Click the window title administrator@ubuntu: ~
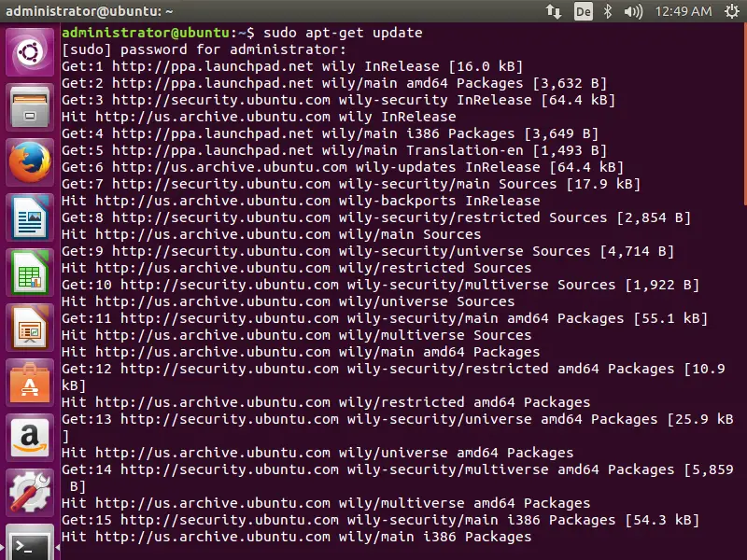This screenshot has width=747, height=560. click(x=89, y=11)
